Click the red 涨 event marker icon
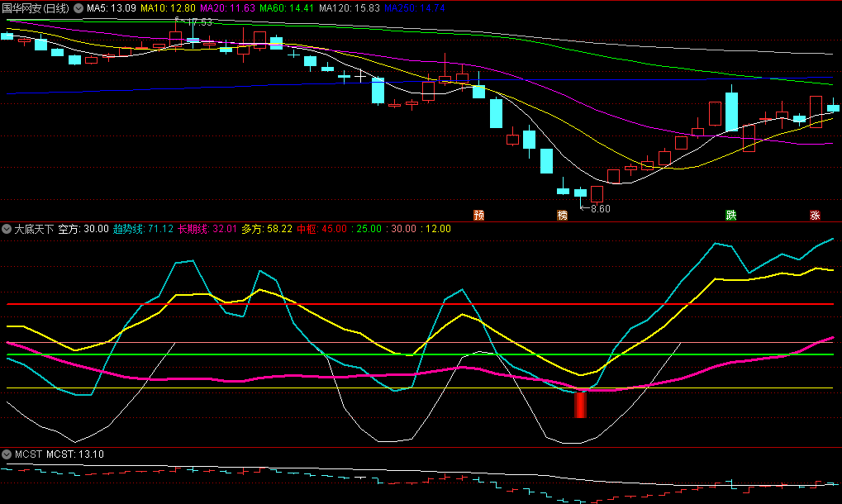842x504 pixels. [x=815, y=216]
